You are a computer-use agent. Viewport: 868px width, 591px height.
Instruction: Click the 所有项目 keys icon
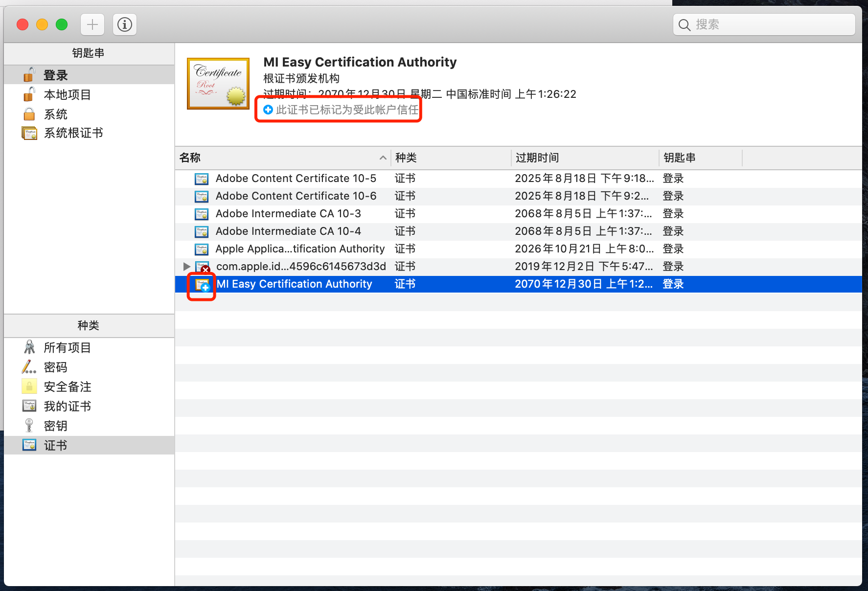(x=29, y=347)
